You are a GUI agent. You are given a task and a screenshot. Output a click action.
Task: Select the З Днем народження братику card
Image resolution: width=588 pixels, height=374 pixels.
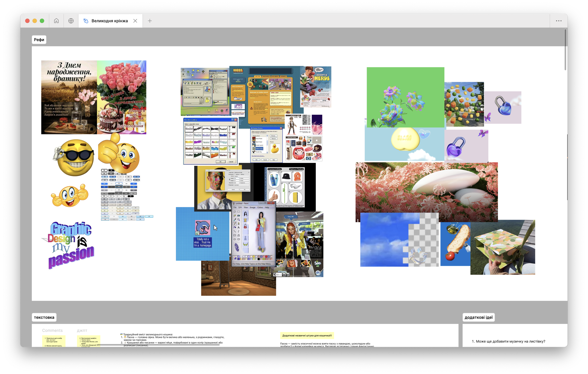click(x=69, y=97)
